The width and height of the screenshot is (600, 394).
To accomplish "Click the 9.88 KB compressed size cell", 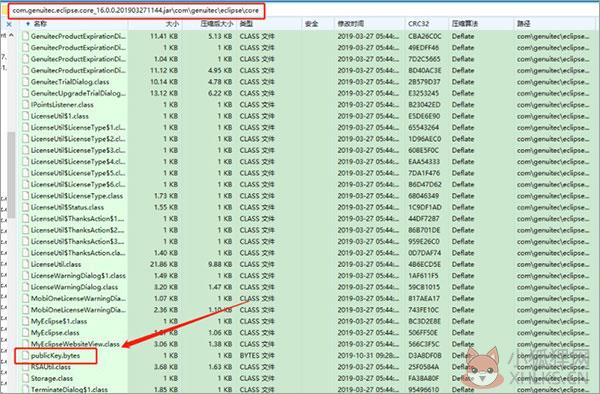I will (x=220, y=264).
